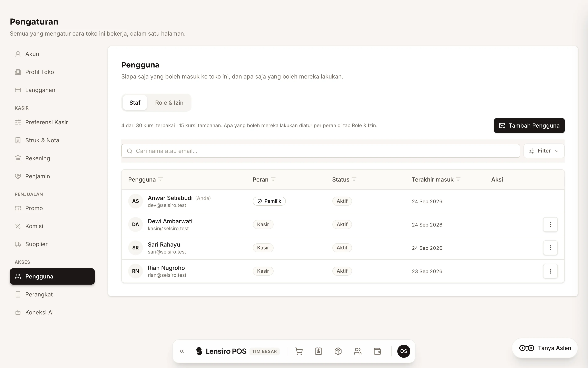
Task: Select Pengguna in the sidebar
Action: click(52, 276)
